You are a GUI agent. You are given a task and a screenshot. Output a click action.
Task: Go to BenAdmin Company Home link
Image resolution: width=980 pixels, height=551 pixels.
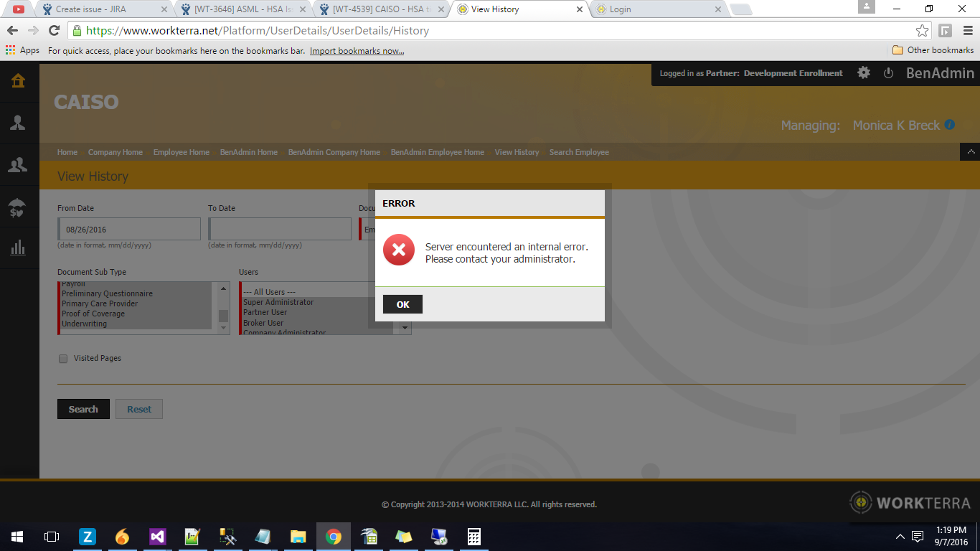(x=334, y=152)
